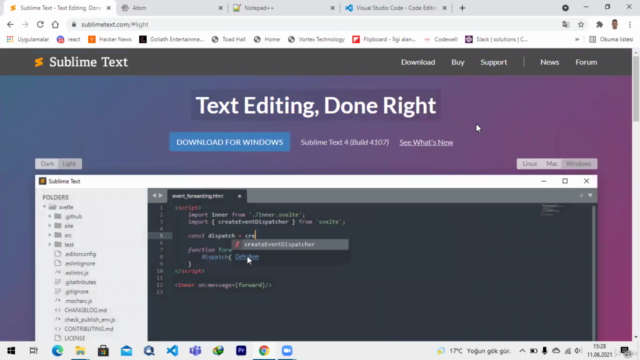Open Sublime tab dropdown arrow
The image size is (640, 360).
(x=590, y=196)
